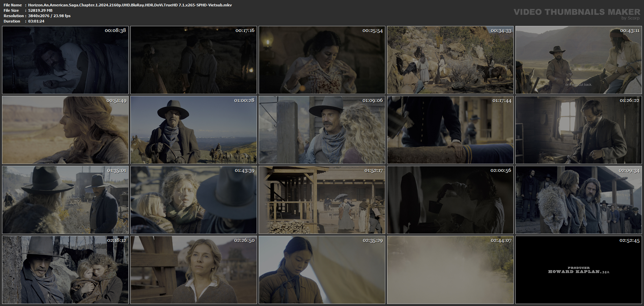Open the frame timestamped 01:26:22
Viewport: 644px width, 306px height.
click(x=578, y=130)
